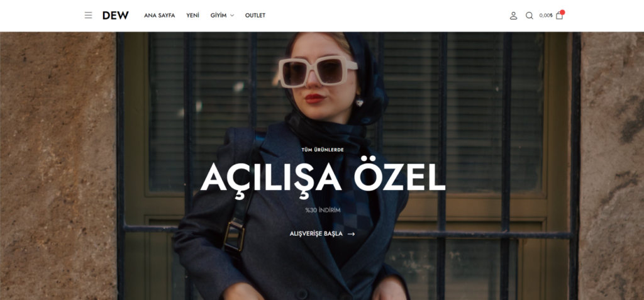
Task: Go to ANA SAYFA
Action: pyautogui.click(x=159, y=15)
